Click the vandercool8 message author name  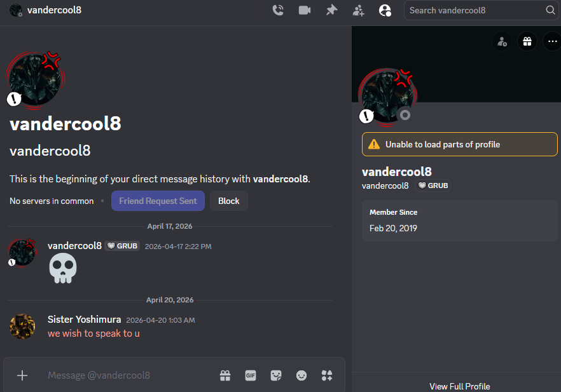tap(74, 246)
